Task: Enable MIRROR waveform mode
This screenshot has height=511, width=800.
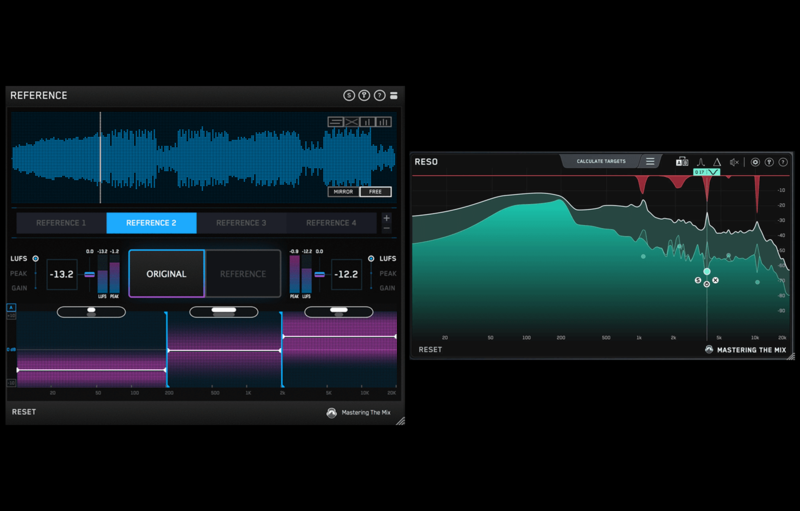Action: (x=343, y=191)
